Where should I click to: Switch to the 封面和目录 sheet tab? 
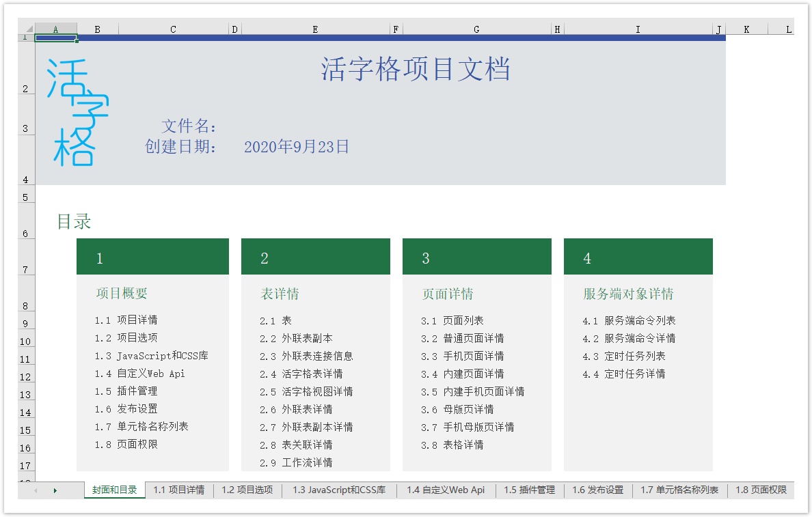(114, 490)
